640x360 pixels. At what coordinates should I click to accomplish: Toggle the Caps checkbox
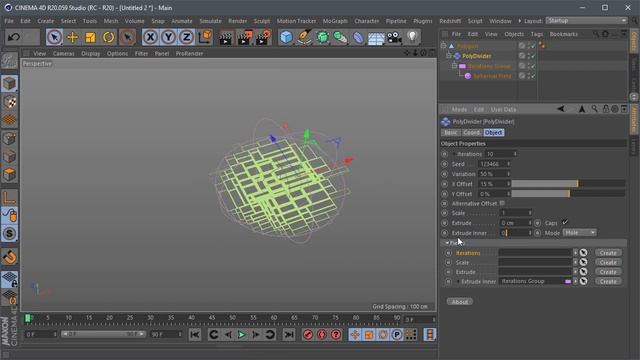click(564, 222)
